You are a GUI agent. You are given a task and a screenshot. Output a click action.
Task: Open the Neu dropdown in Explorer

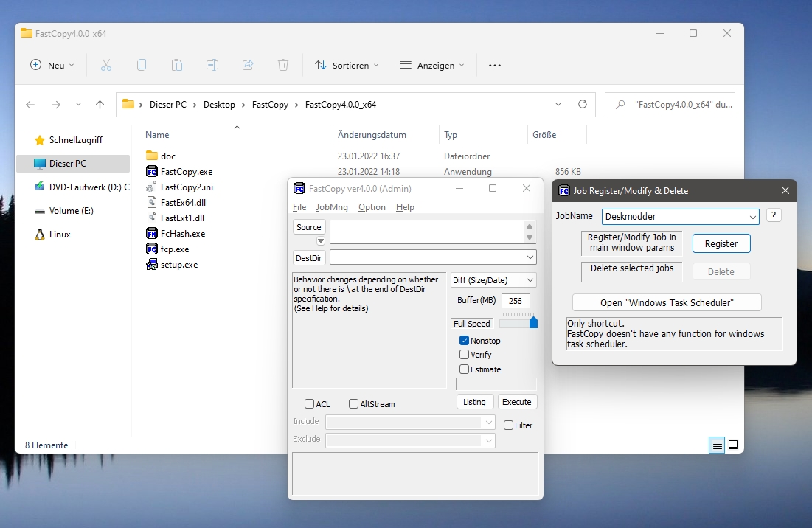(52, 65)
